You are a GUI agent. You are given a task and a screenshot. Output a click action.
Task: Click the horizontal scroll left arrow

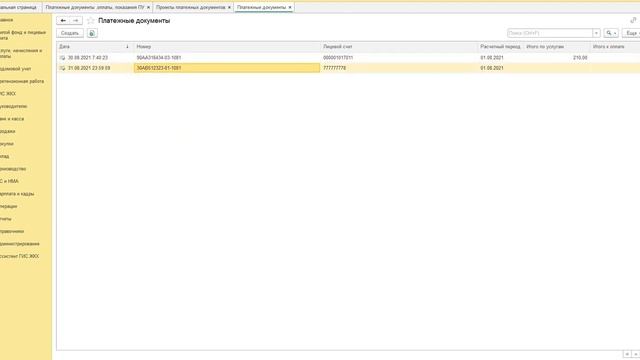click(x=627, y=354)
